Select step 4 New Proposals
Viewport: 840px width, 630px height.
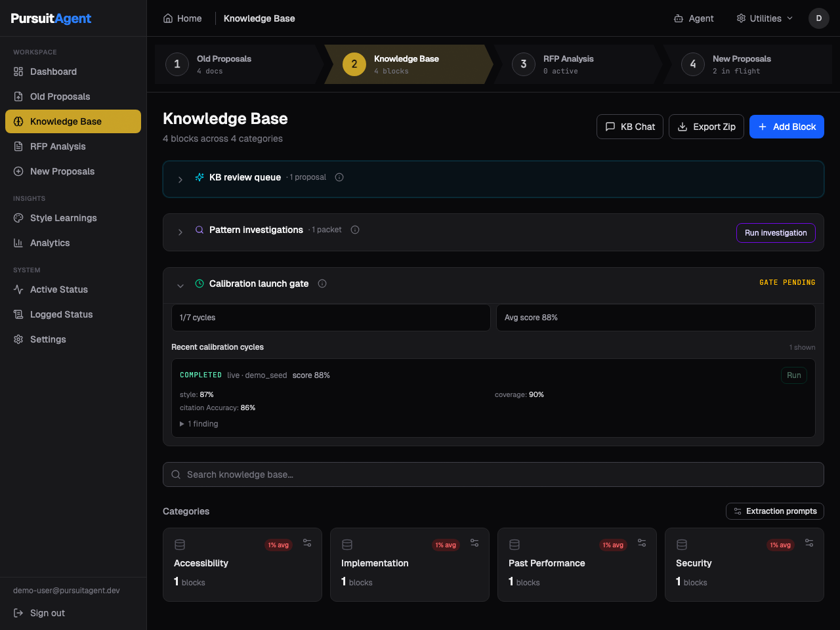click(x=747, y=64)
